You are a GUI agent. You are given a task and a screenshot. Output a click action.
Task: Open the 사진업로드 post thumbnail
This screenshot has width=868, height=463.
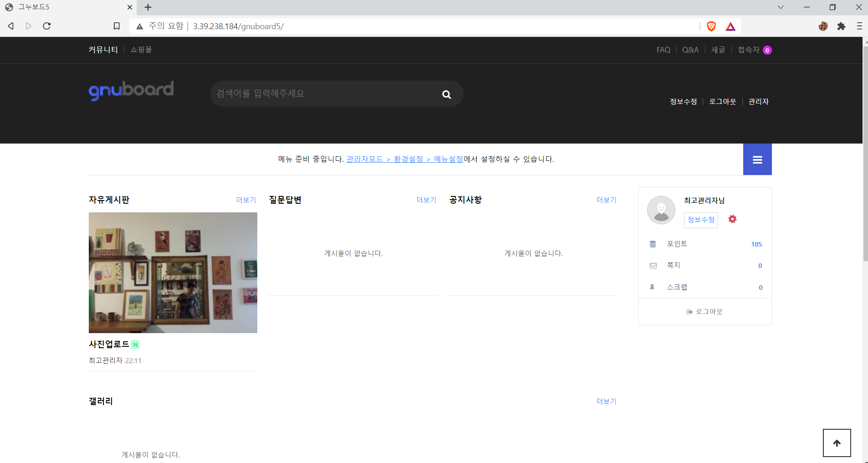click(173, 273)
